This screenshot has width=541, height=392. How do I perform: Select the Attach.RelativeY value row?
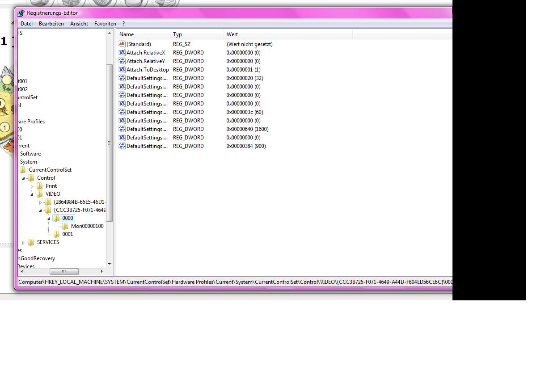pos(145,61)
